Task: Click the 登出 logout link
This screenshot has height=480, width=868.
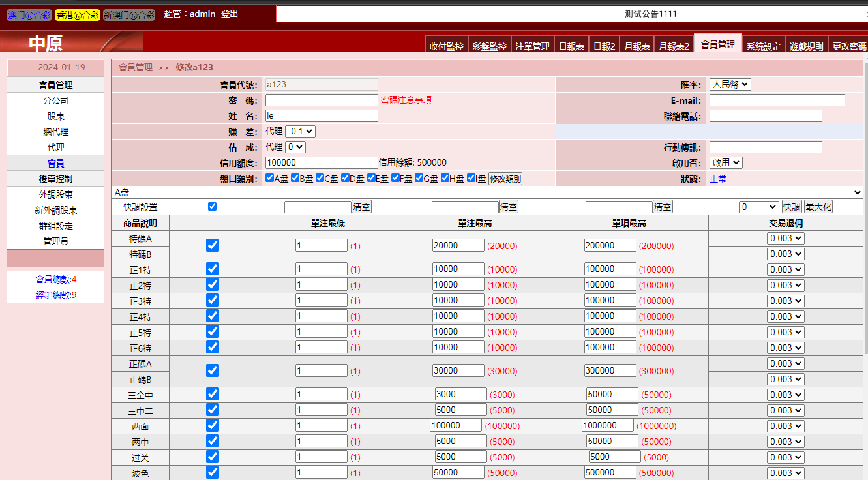Action: [x=230, y=14]
